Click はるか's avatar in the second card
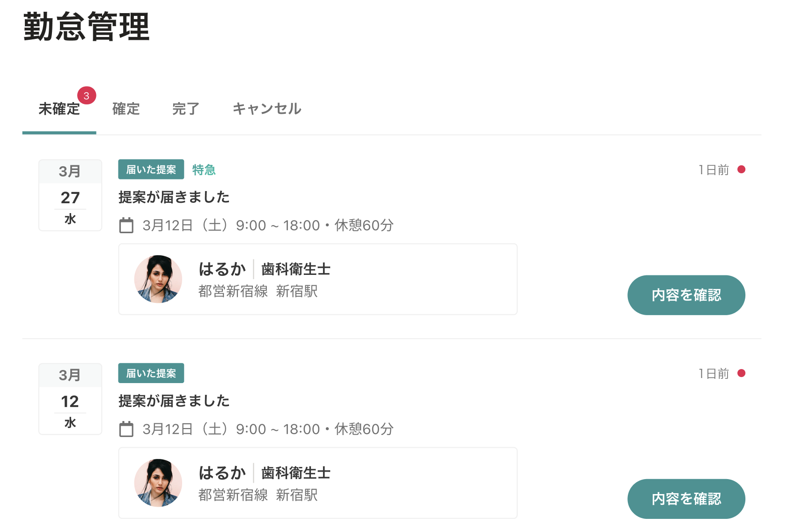 tap(158, 483)
